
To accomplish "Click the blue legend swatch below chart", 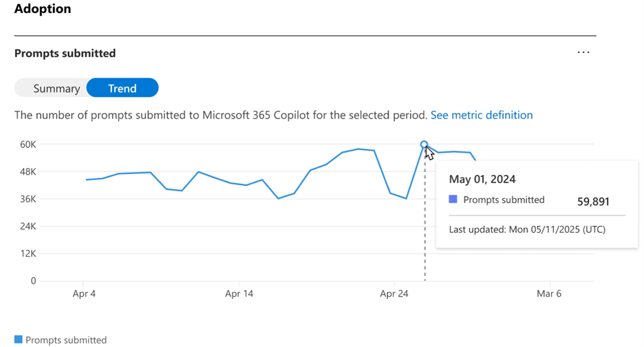I will click(x=19, y=339).
